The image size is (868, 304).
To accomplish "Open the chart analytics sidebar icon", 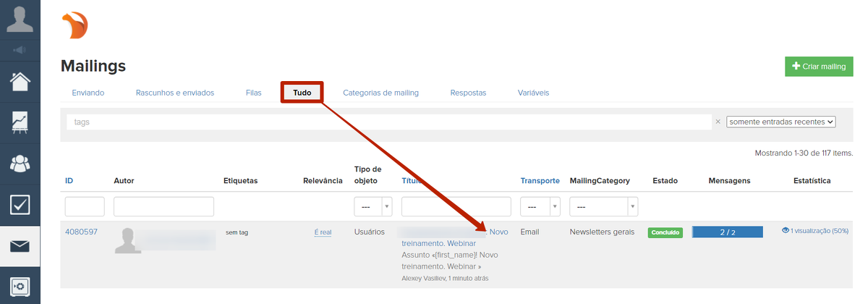I will click(x=20, y=122).
